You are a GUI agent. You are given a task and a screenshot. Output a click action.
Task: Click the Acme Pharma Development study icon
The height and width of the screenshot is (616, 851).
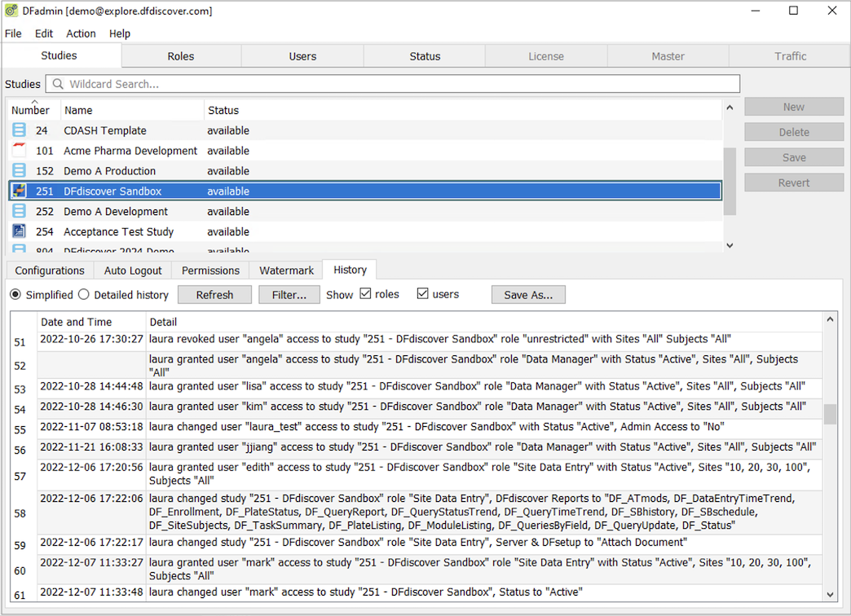click(19, 151)
